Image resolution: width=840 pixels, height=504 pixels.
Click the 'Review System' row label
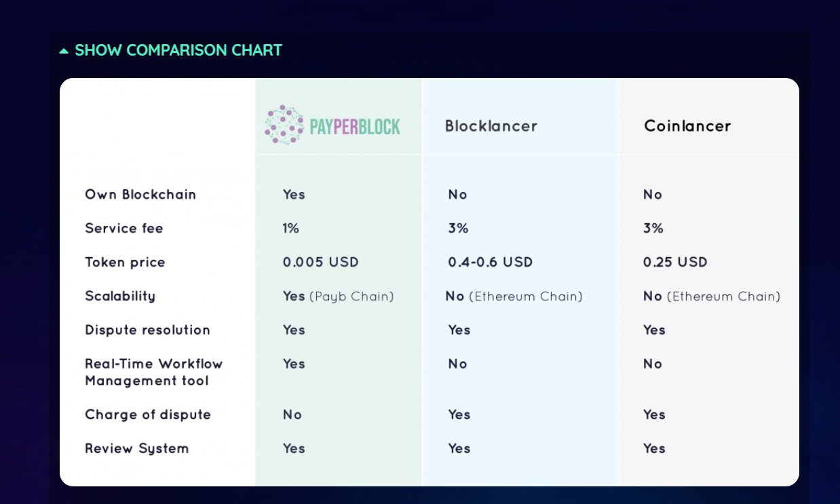tap(137, 448)
